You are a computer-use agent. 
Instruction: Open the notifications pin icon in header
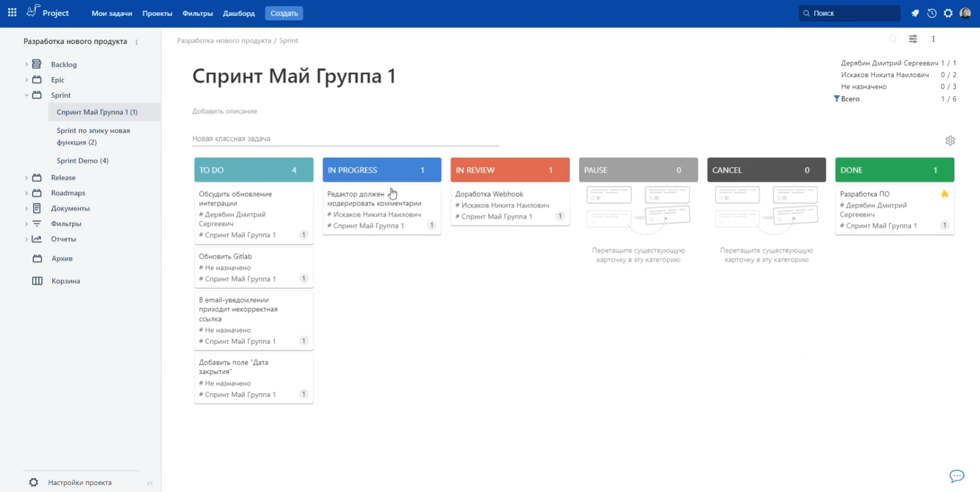(915, 13)
